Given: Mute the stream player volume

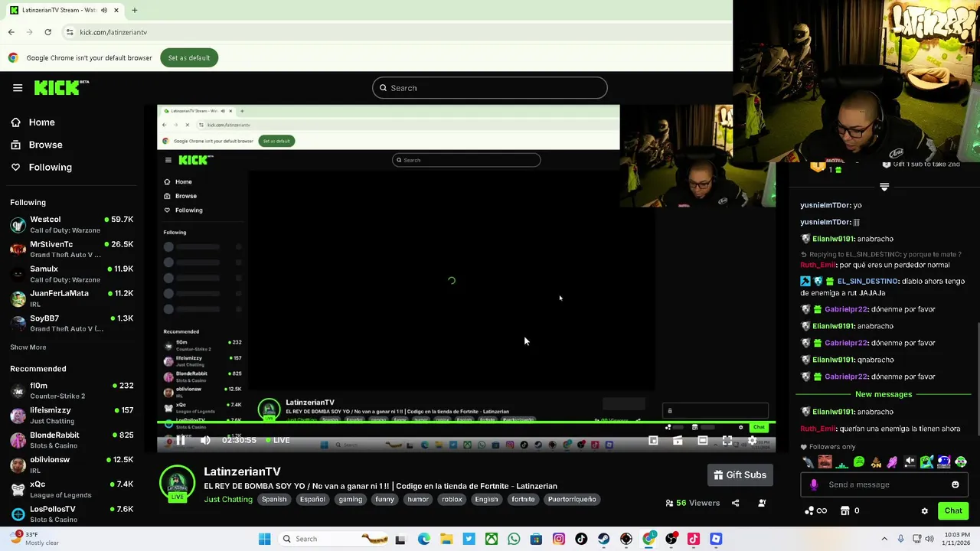Looking at the screenshot, I should (205, 440).
